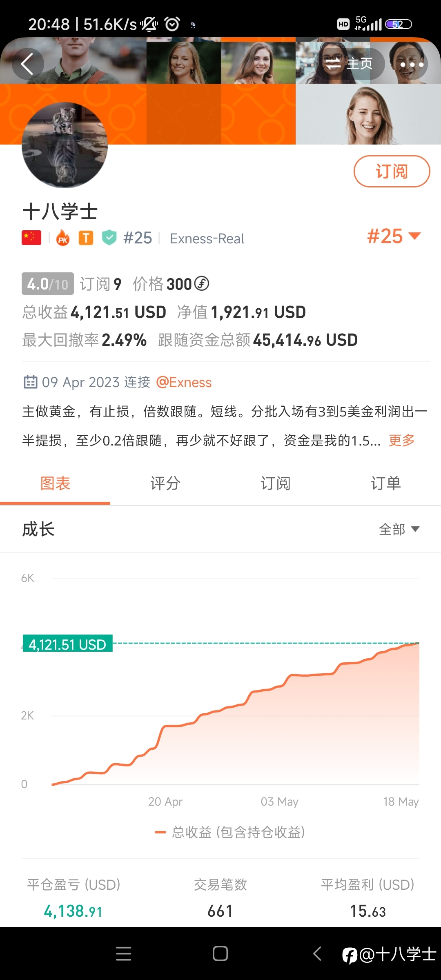Select the 订阅 tab in tab bar
This screenshot has height=980, width=441.
click(276, 483)
